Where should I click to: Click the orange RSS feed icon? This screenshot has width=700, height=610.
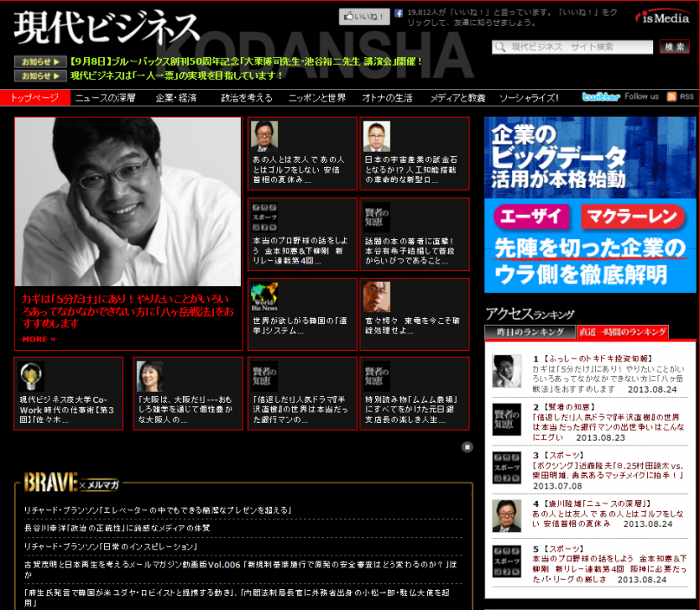(x=671, y=96)
